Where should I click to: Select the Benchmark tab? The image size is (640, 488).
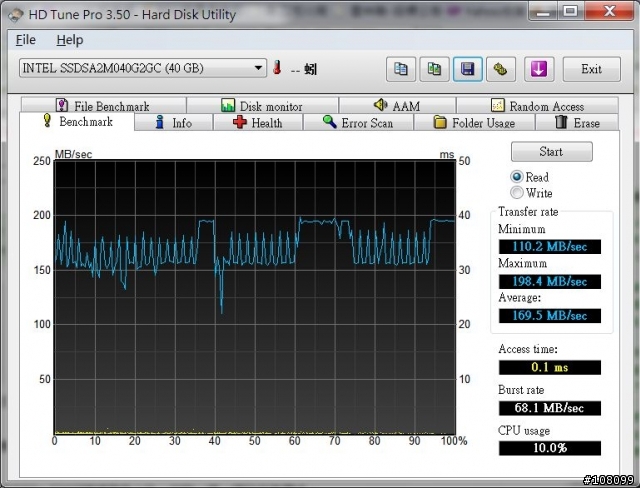click(77, 121)
